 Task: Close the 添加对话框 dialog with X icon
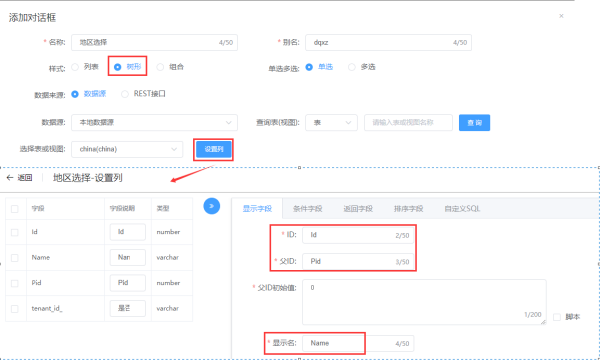561,16
